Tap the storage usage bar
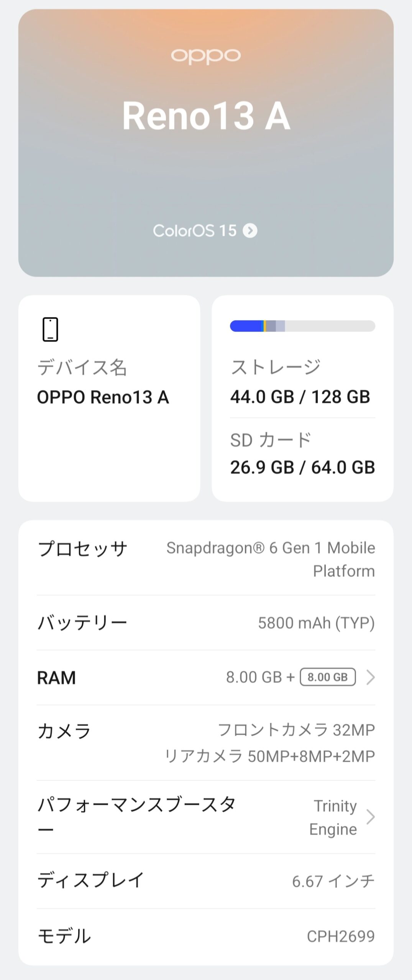Viewport: 412px width, 980px height. (302, 326)
